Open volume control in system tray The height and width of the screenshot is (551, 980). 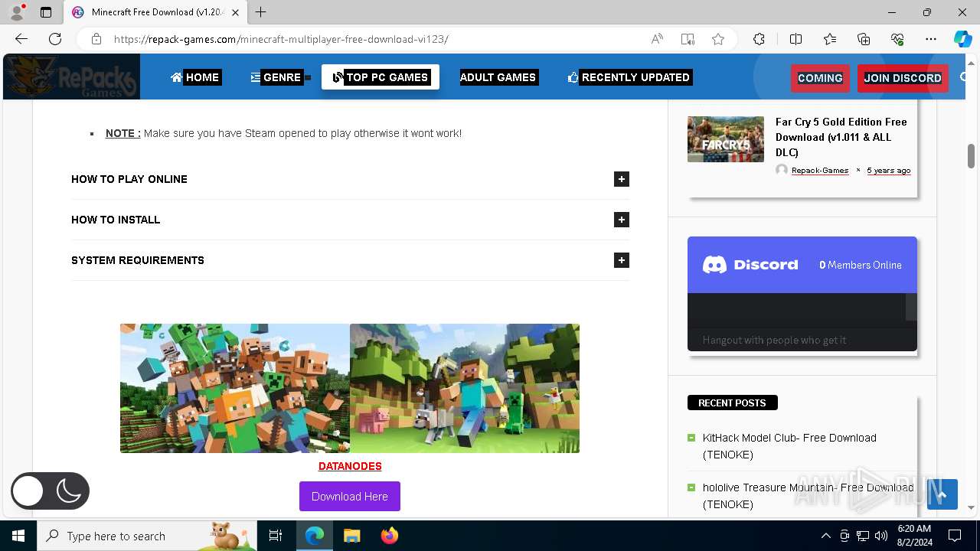881,536
